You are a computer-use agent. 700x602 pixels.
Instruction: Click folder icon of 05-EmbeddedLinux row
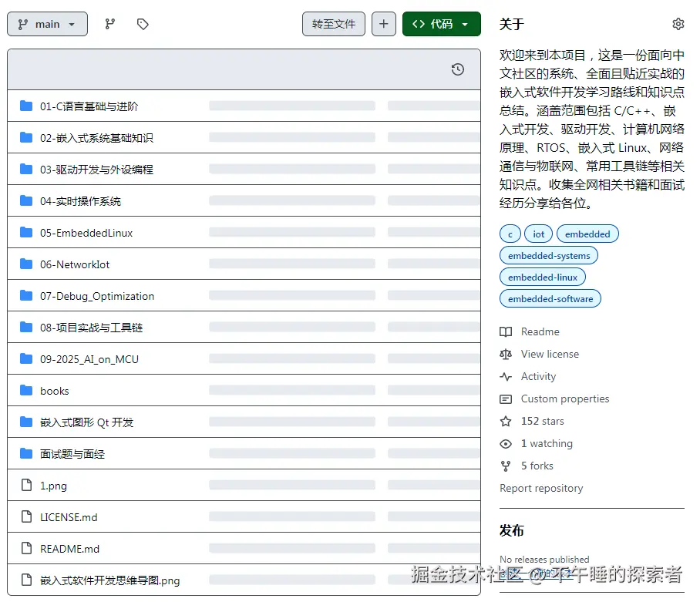[x=26, y=233]
